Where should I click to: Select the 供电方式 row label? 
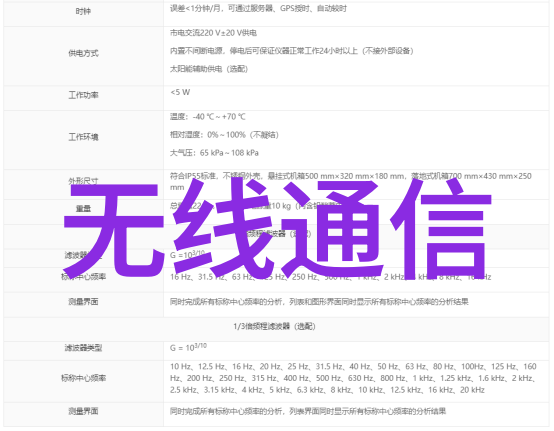tap(83, 53)
